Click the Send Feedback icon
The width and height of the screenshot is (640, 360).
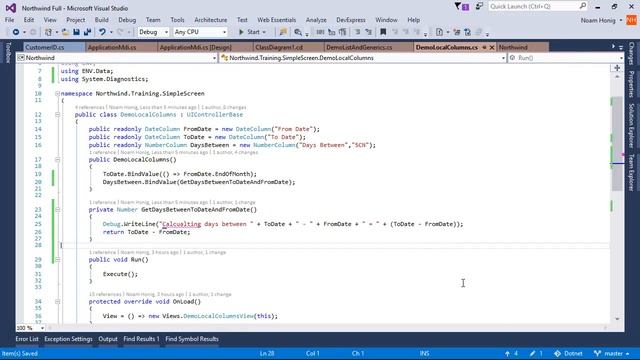point(479,6)
